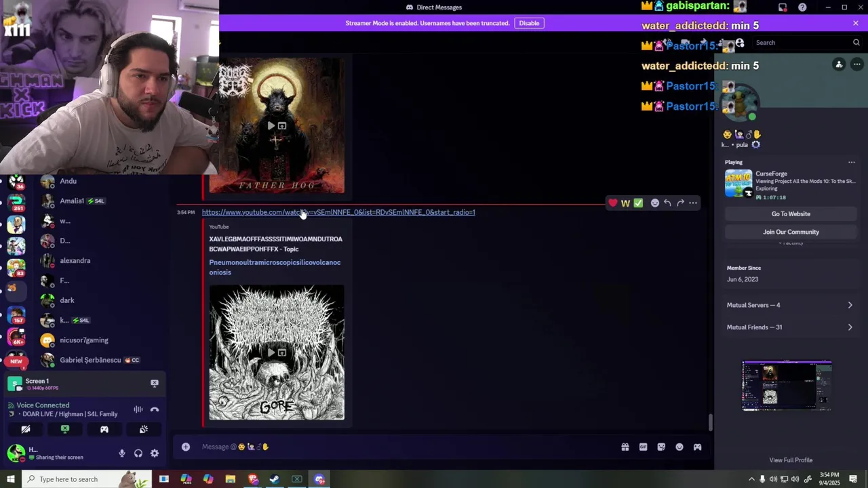Open more options on the hovered message
Screen dimensions: 868x488
[x=693, y=203]
